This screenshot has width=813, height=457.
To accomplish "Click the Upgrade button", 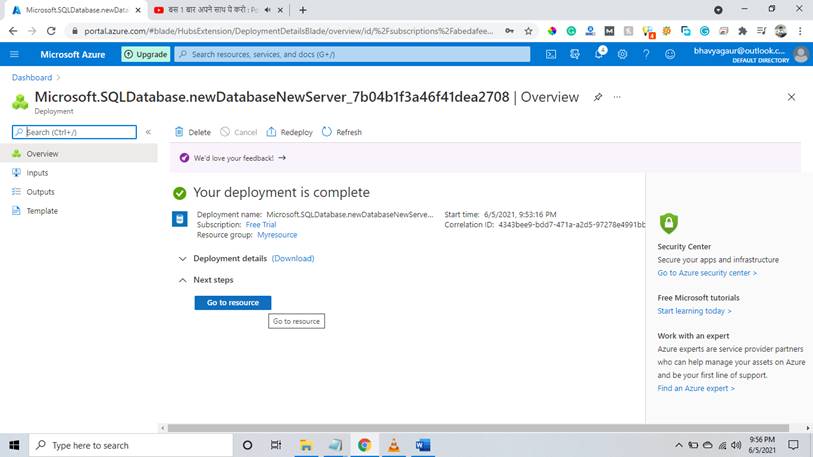I will point(146,54).
